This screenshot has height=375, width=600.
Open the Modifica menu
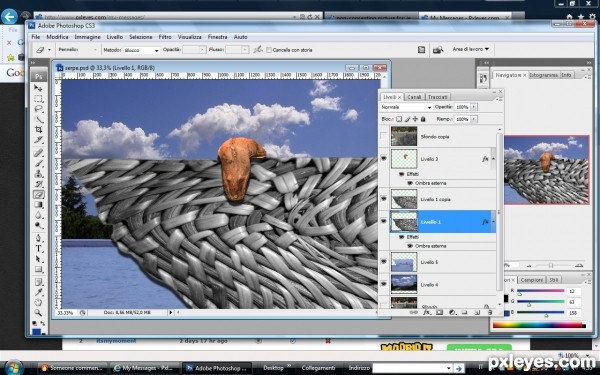tap(57, 37)
